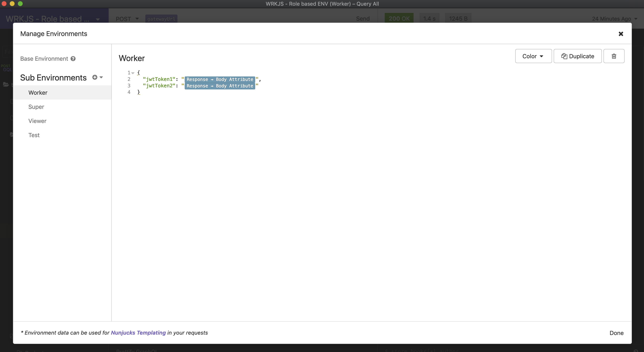Click the trash icon to delete Worker

click(x=614, y=56)
